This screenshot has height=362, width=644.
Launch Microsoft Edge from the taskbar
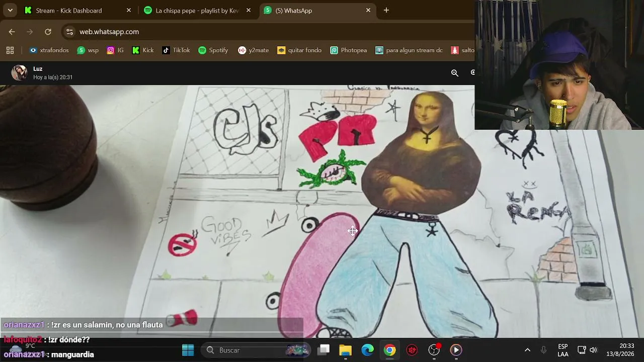(x=368, y=350)
